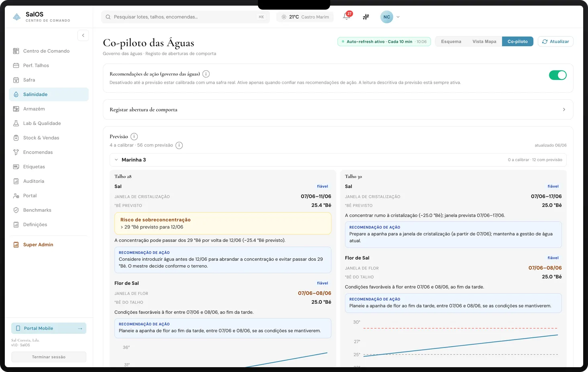The width and height of the screenshot is (588, 372).
Task: Open Encomendas menu item
Action: point(49,152)
